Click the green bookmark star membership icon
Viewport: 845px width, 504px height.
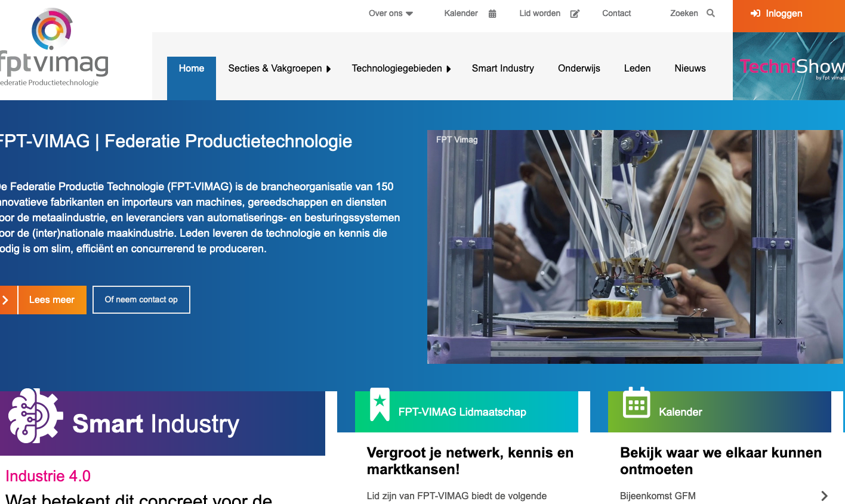coord(380,404)
